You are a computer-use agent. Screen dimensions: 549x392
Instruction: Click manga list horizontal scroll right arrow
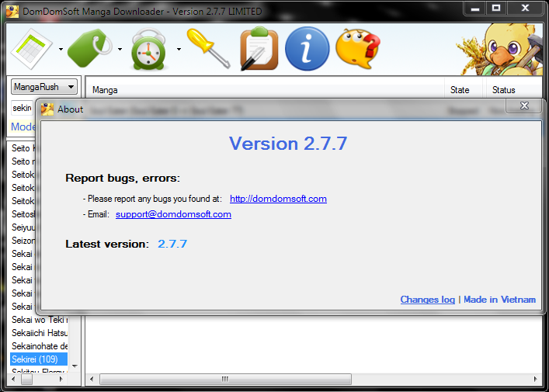click(61, 379)
